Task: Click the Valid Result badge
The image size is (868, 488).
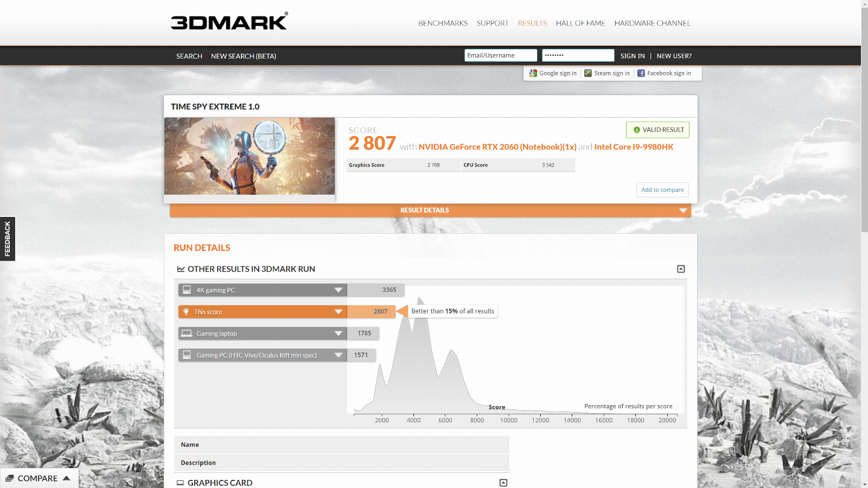Action: (658, 130)
